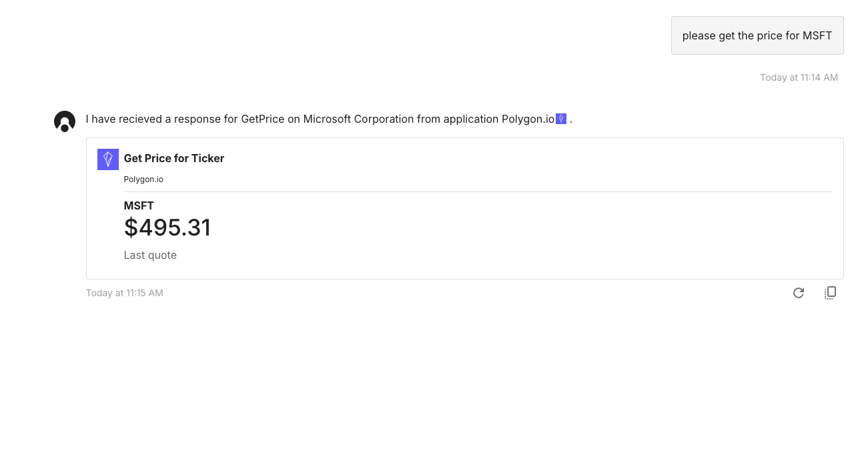Click the copy response icon
Image resolution: width=868 pixels, height=459 pixels.
pyautogui.click(x=830, y=293)
